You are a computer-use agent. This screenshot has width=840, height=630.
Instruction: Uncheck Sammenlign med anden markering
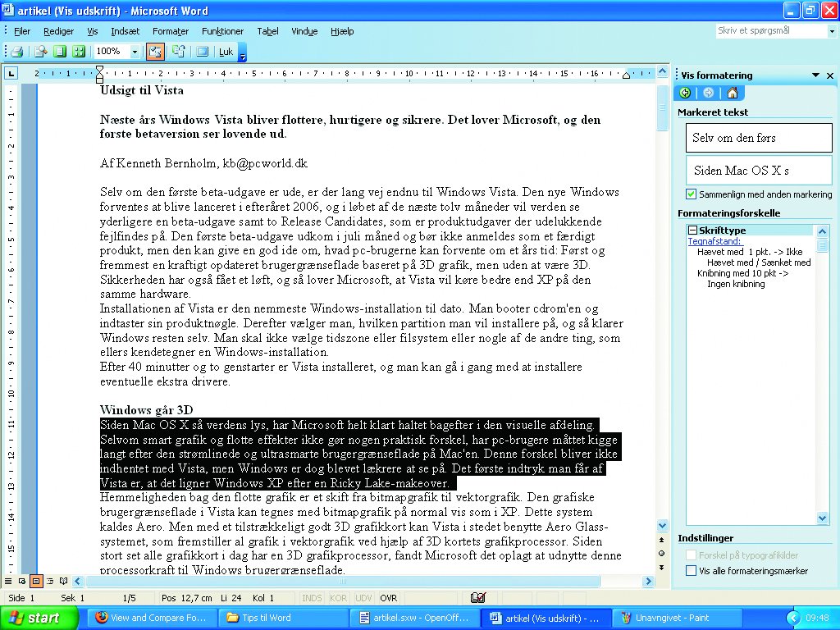click(691, 194)
